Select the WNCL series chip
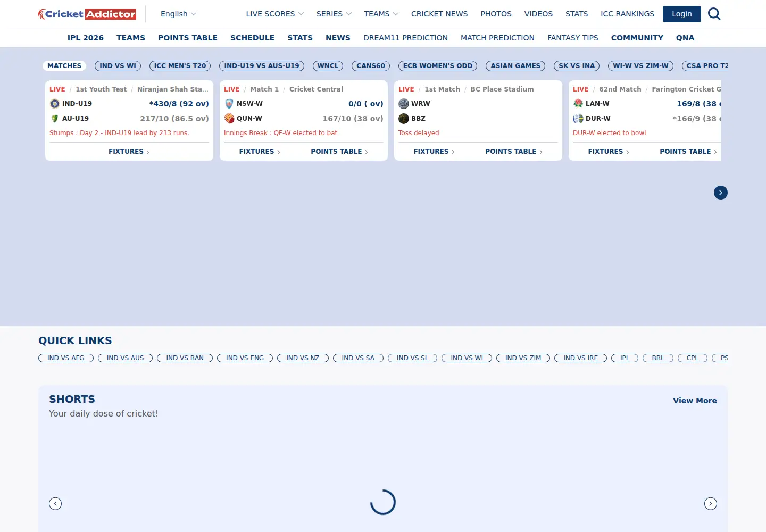The image size is (766, 532). (x=328, y=66)
